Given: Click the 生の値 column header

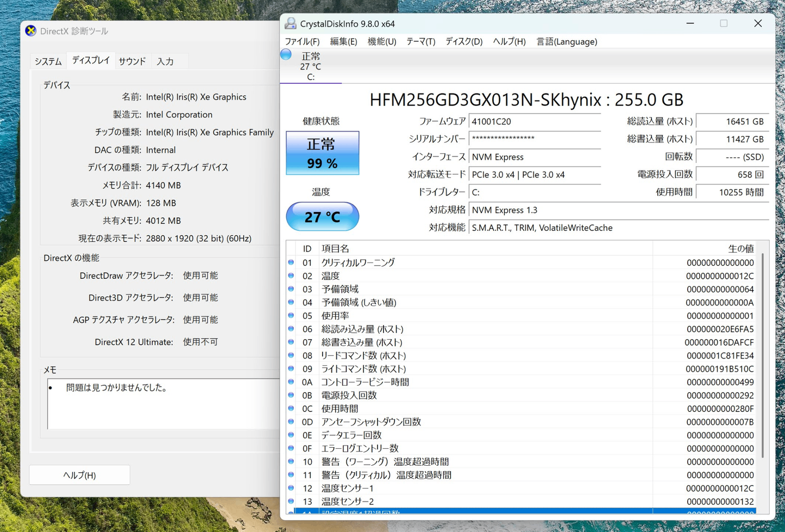Looking at the screenshot, I should (705, 248).
